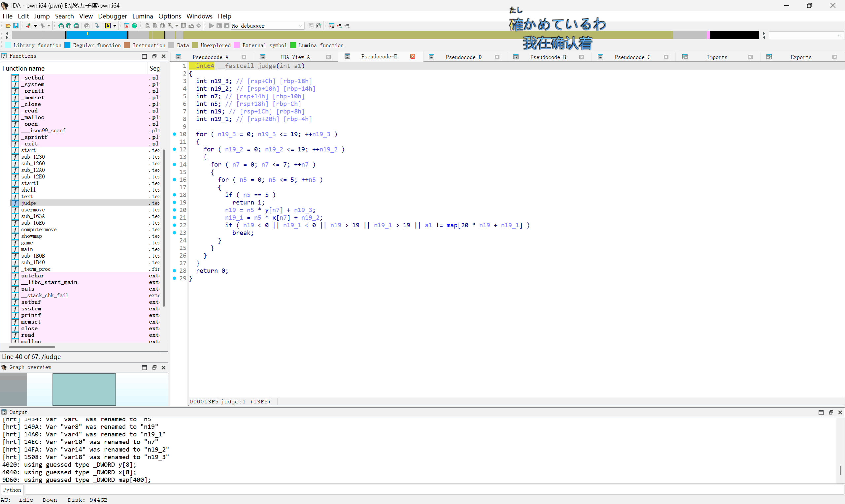Screen dimensions: 845x504
Task: Select the 'main' function in list
Action: pos(27,249)
